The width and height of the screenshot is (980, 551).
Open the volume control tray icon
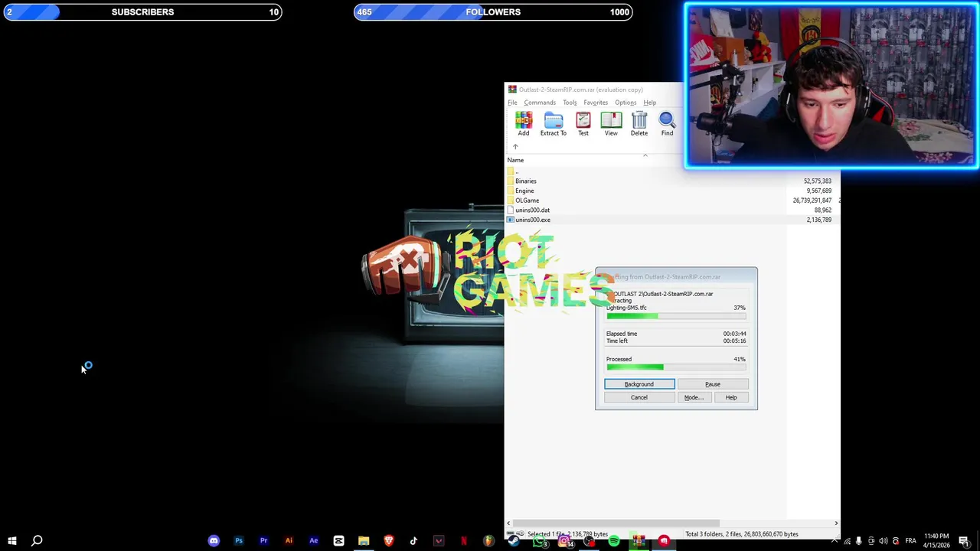(883, 541)
